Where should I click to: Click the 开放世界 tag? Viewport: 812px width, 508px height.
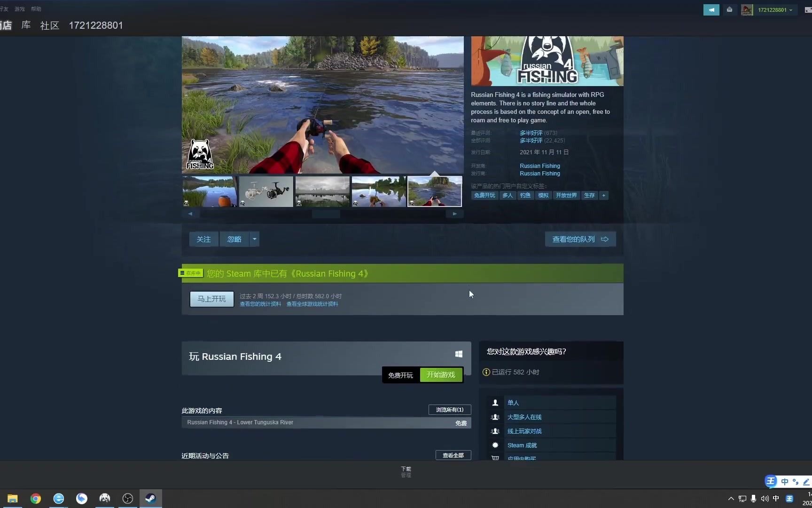click(x=566, y=195)
